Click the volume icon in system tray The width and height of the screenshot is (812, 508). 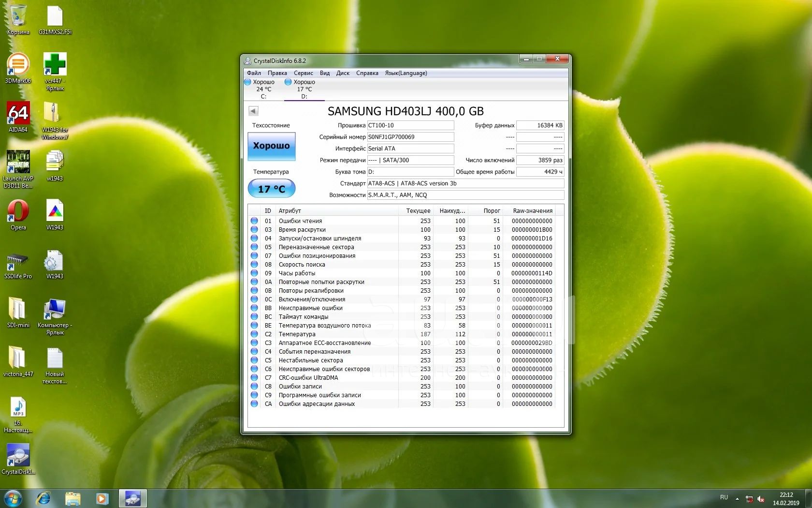pos(761,498)
